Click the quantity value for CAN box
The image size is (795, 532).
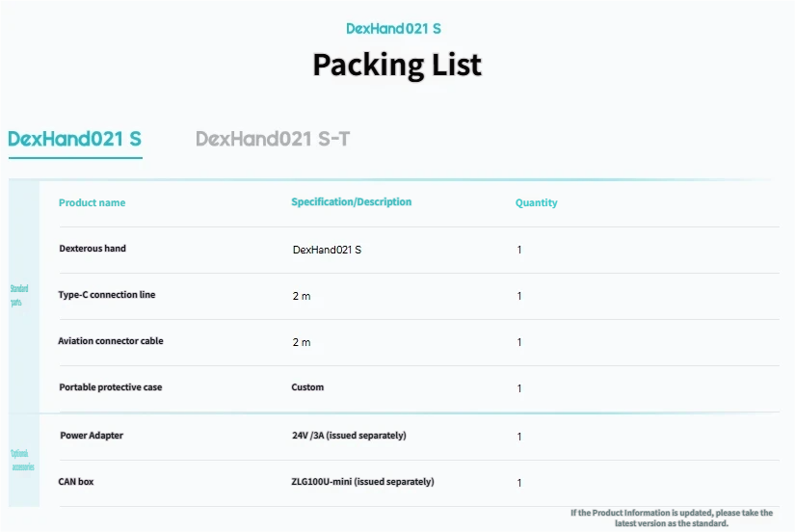[519, 483]
